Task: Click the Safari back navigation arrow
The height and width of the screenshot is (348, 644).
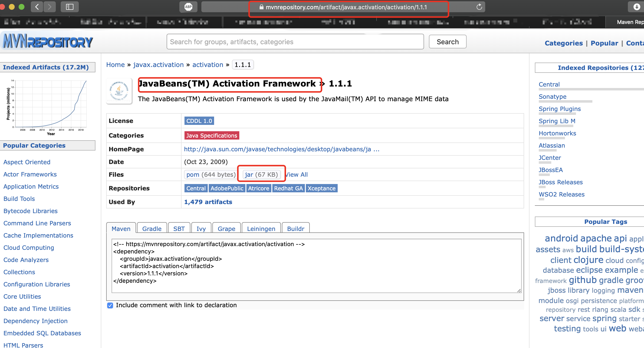Action: click(x=37, y=7)
